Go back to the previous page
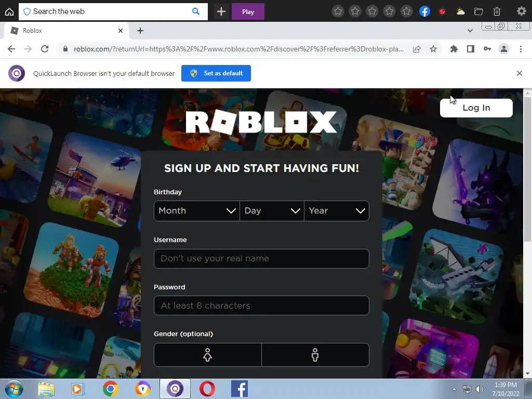Viewport: 532px width, 399px height. click(x=11, y=49)
